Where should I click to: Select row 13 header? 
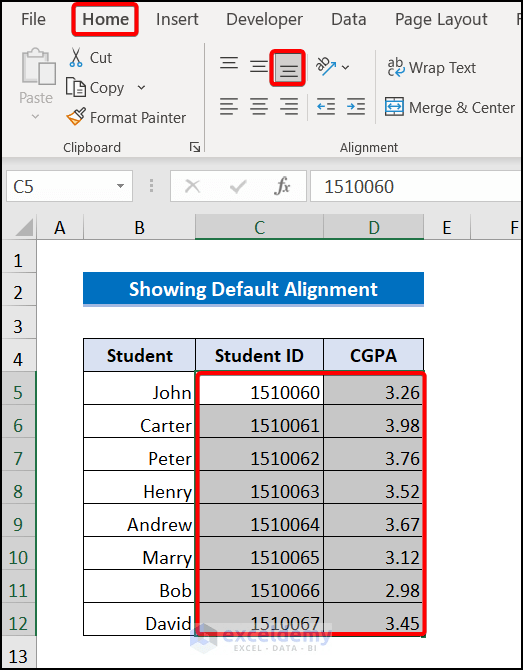coord(19,653)
